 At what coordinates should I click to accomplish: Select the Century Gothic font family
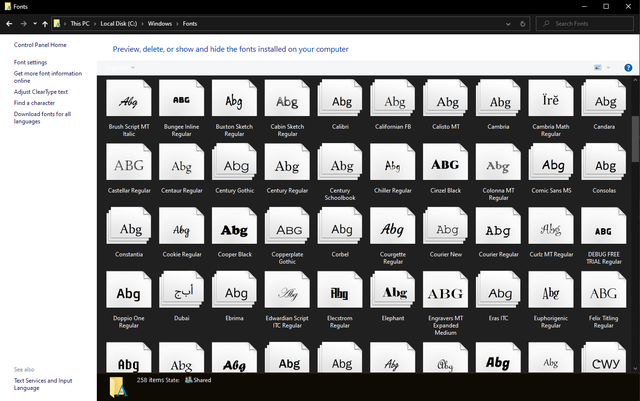234,162
